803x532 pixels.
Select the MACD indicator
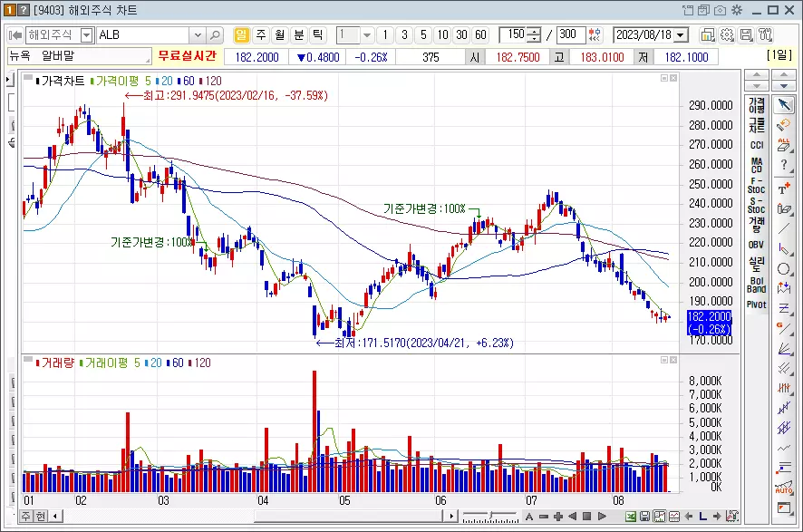(757, 165)
